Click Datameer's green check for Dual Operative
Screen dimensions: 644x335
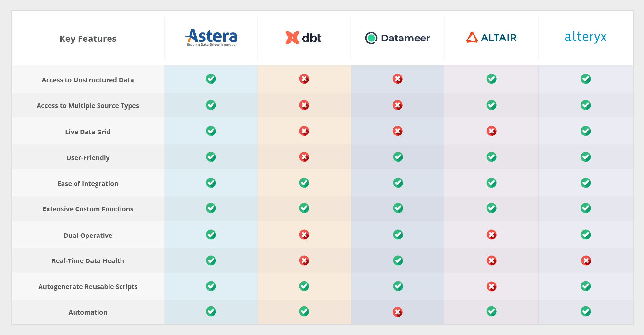pyautogui.click(x=398, y=235)
